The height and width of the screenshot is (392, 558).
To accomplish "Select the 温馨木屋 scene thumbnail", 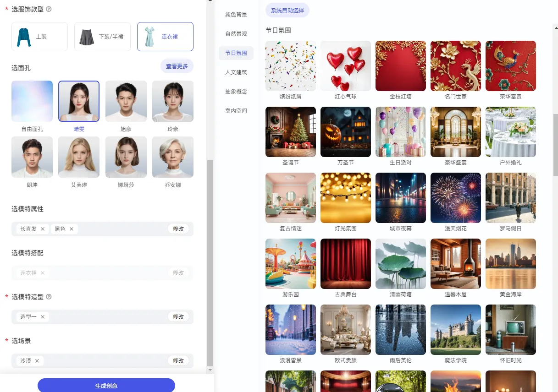I will [x=456, y=264].
